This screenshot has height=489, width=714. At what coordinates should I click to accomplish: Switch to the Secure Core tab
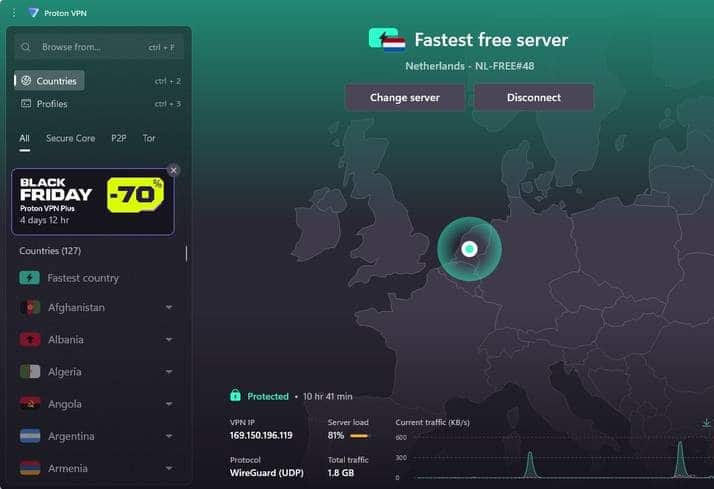pyautogui.click(x=71, y=138)
